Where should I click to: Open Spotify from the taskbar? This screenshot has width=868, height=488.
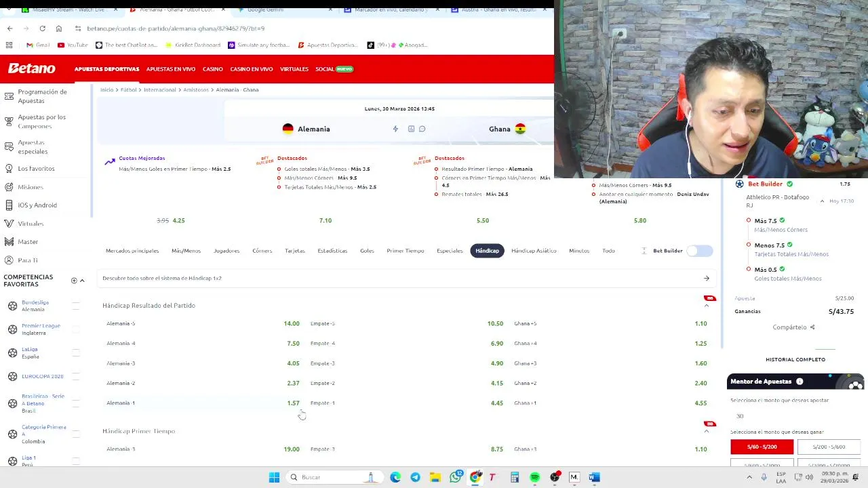[535, 477]
